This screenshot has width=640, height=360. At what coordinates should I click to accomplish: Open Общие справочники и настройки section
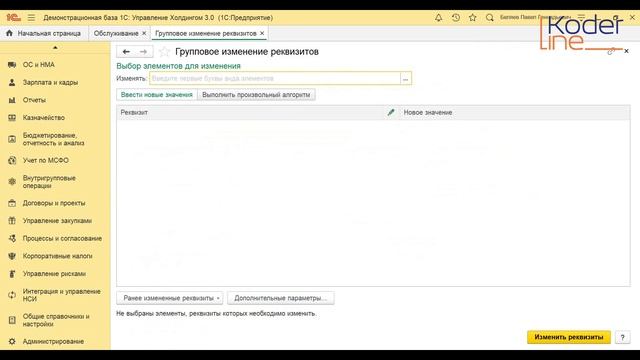(x=55, y=320)
